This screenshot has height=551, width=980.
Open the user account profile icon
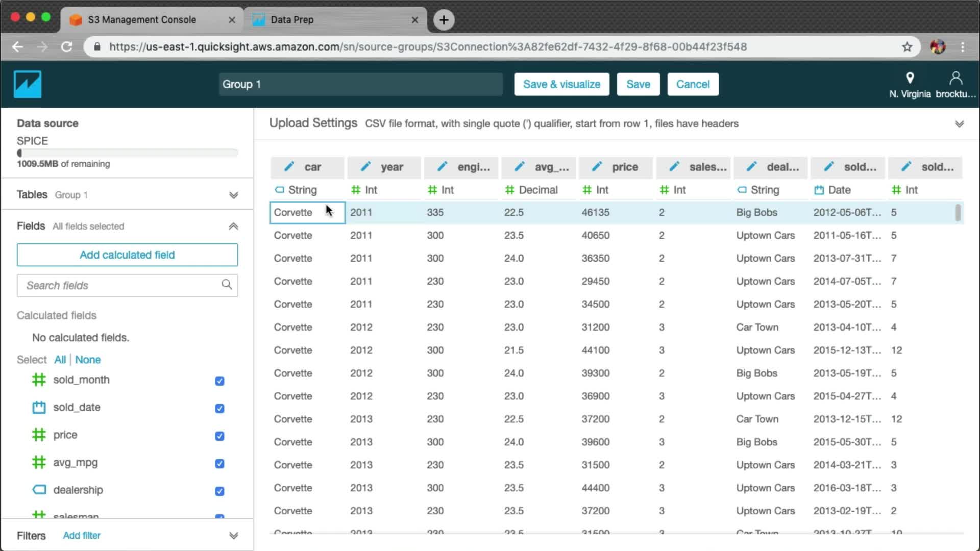[955, 78]
